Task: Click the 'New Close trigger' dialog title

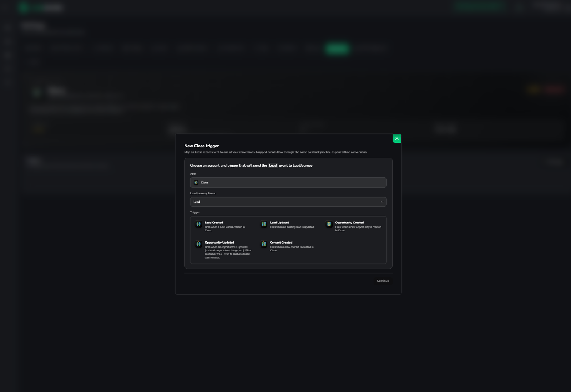Action: tap(201, 146)
